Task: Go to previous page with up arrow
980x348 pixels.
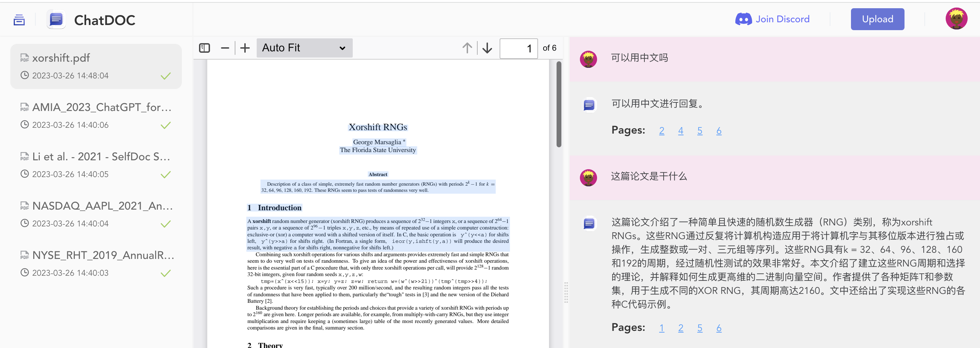Action: pyautogui.click(x=467, y=48)
